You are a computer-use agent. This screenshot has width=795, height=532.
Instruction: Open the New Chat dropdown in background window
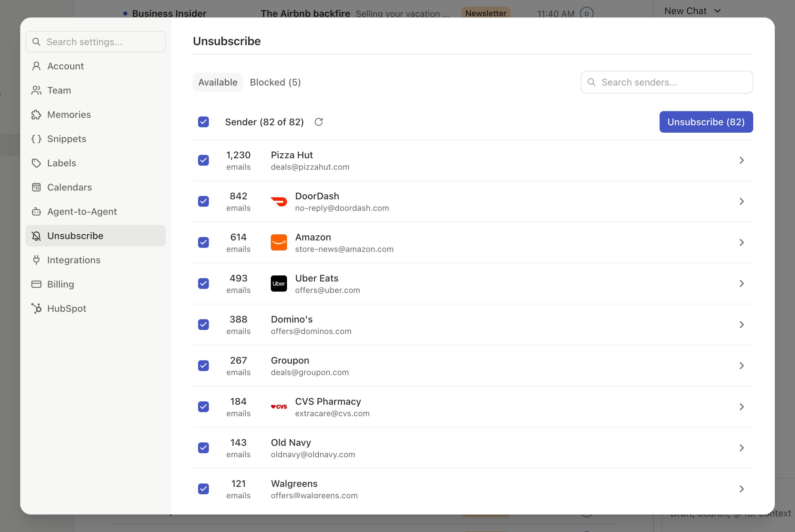pyautogui.click(x=693, y=11)
